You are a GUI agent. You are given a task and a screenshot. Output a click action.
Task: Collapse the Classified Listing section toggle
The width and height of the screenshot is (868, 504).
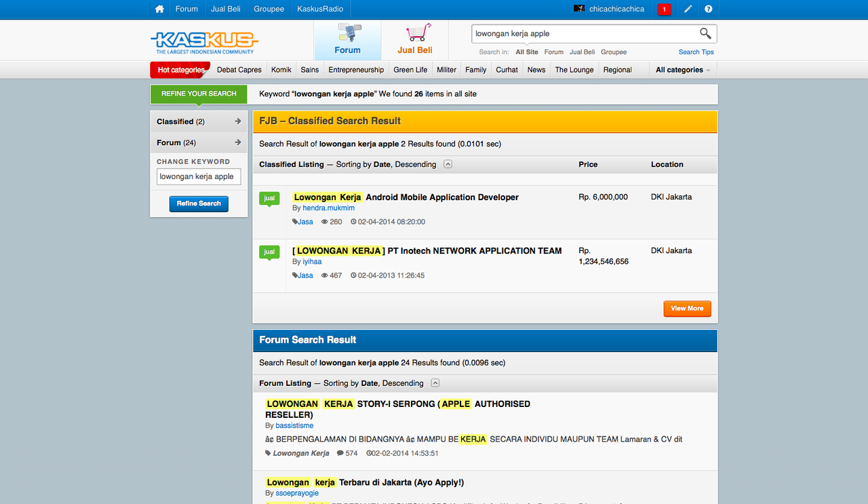pyautogui.click(x=448, y=164)
